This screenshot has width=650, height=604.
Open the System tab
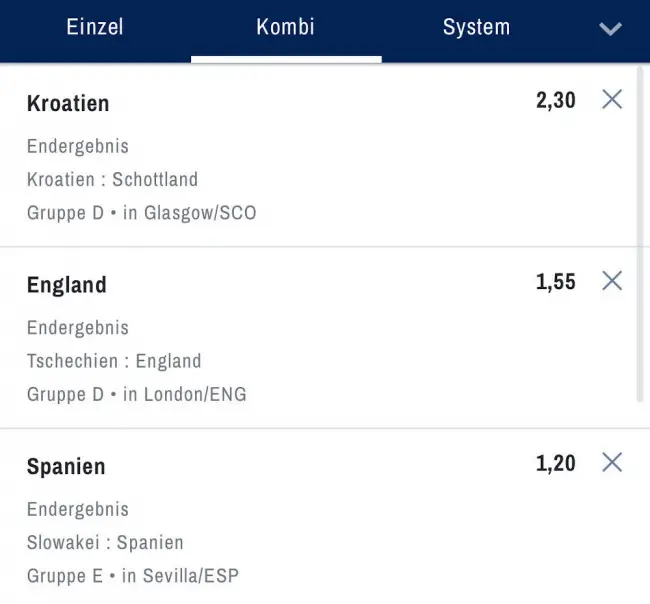click(476, 27)
